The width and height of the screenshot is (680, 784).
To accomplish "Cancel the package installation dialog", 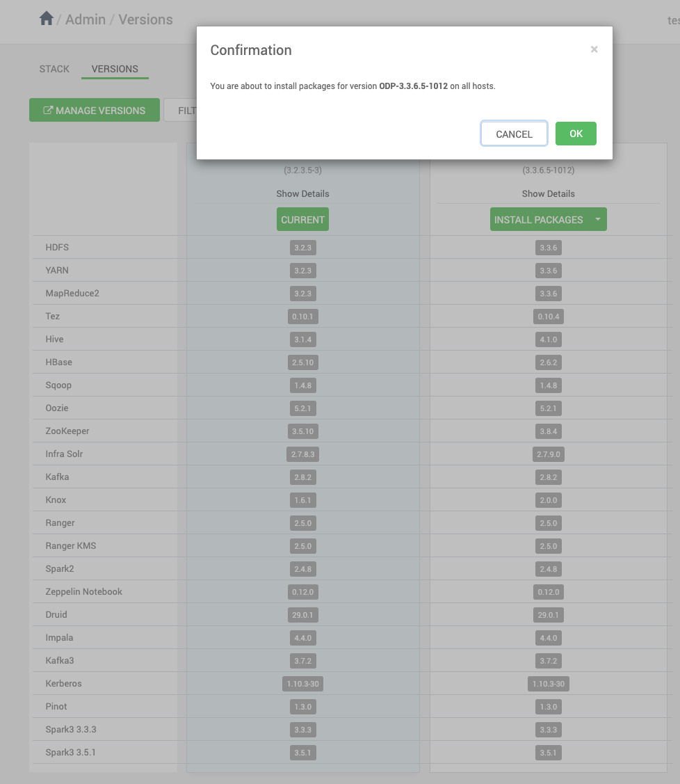I will [x=514, y=134].
